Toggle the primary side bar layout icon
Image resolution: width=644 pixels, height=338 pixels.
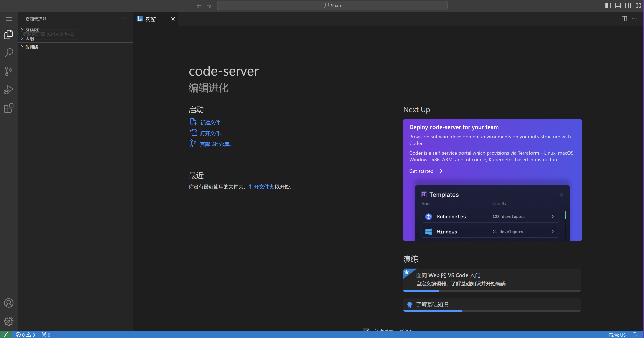point(608,5)
